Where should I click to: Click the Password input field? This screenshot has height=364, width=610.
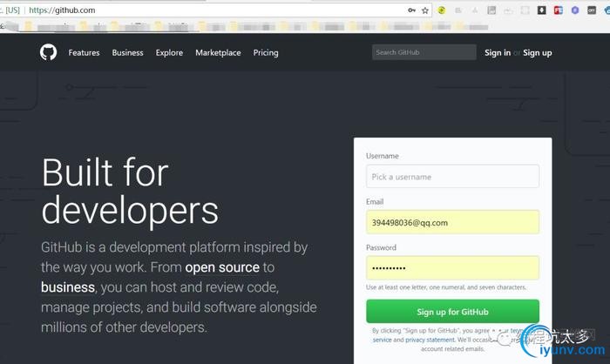[452, 268]
